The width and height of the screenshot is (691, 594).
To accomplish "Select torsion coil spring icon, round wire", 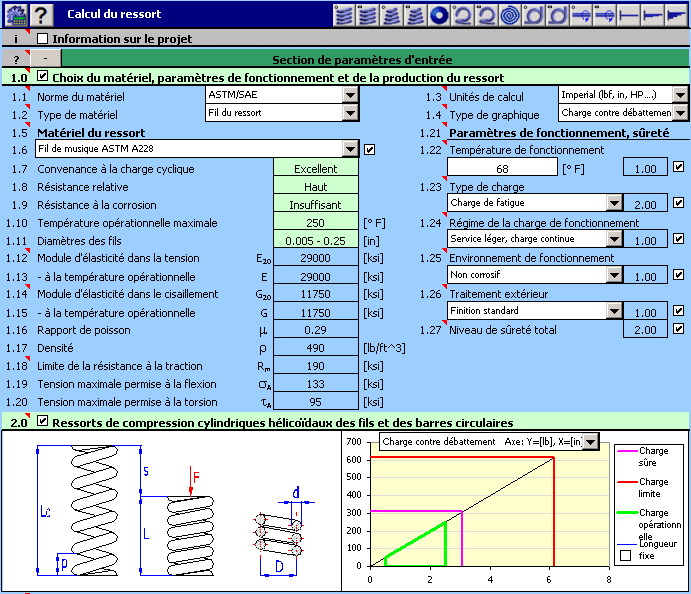I will pyautogui.click(x=534, y=15).
